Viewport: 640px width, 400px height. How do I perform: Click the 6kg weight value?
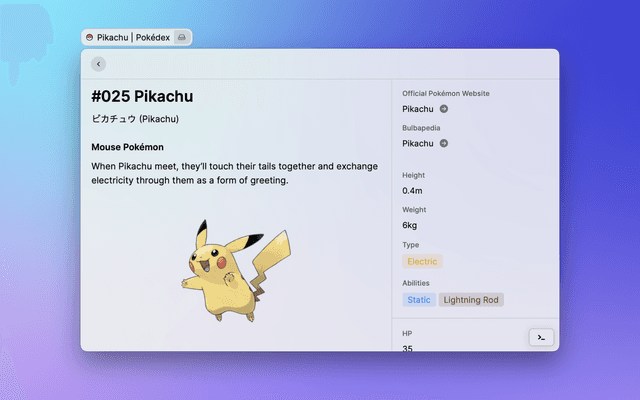click(410, 226)
